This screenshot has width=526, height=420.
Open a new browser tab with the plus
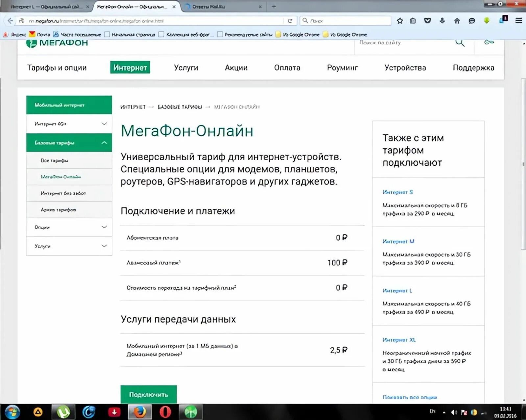274,6
